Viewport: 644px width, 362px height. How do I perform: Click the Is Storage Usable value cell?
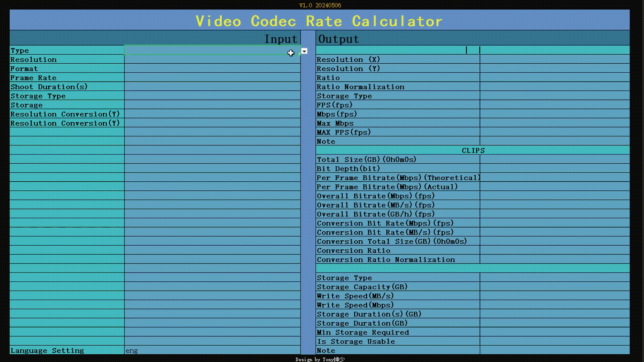tap(554, 341)
